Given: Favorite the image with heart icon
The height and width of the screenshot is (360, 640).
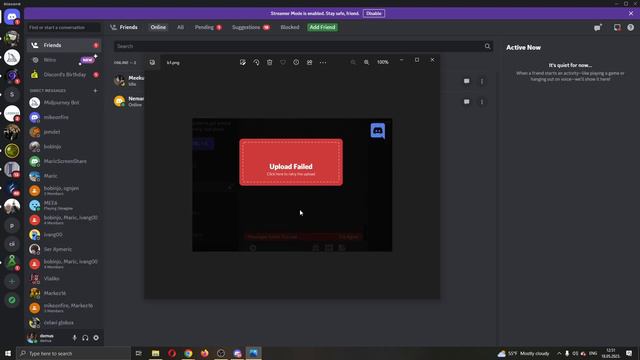Looking at the screenshot, I should [x=283, y=62].
